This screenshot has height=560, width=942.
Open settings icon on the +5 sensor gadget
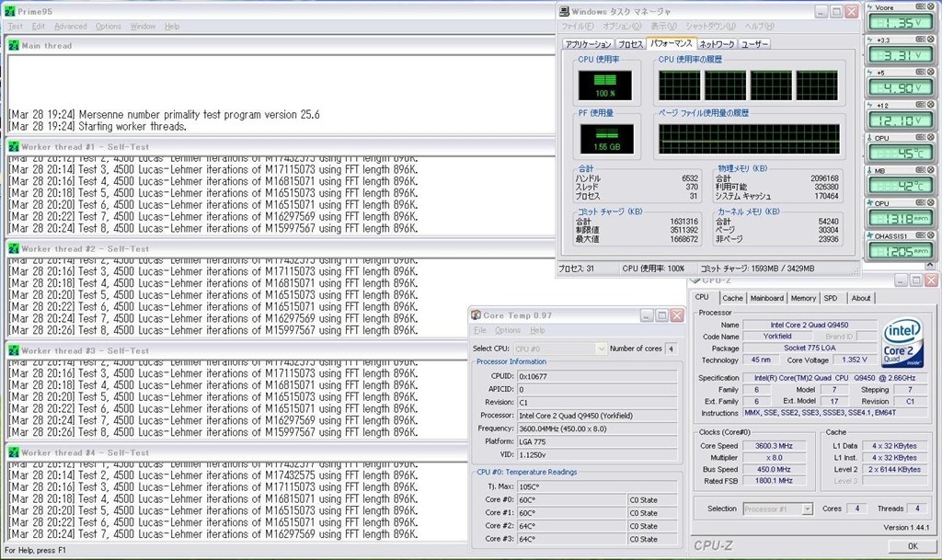[x=920, y=72]
